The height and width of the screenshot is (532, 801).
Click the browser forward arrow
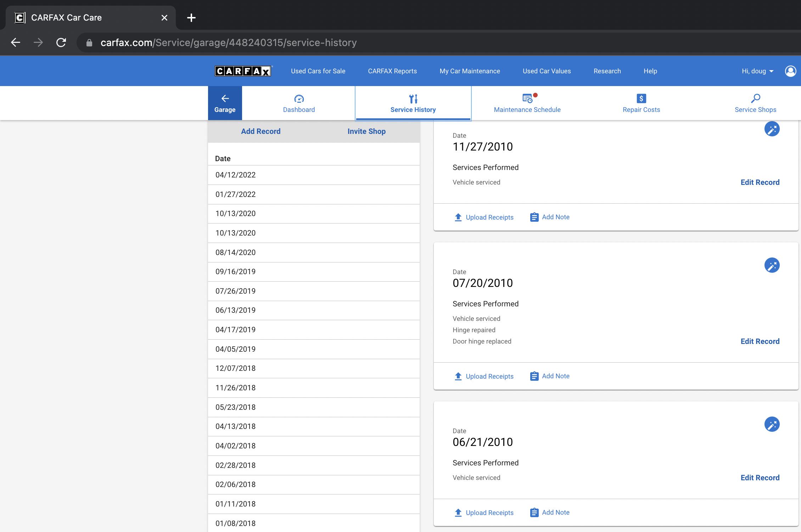[38, 43]
